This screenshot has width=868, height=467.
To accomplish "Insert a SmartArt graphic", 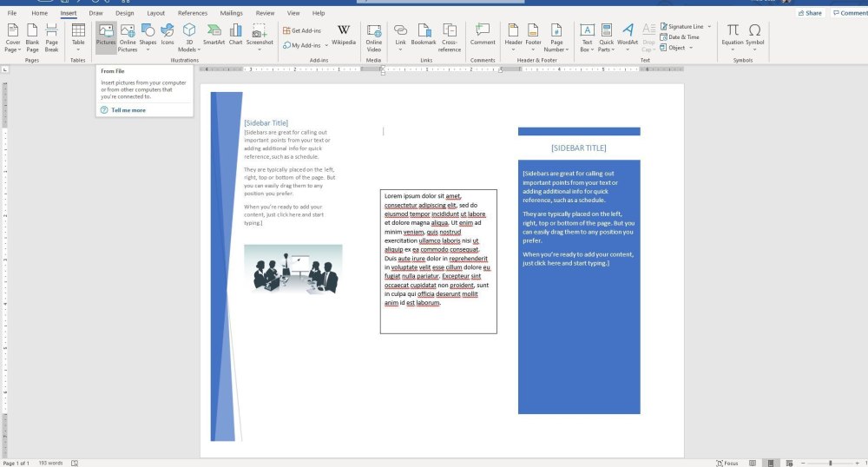I will [214, 35].
